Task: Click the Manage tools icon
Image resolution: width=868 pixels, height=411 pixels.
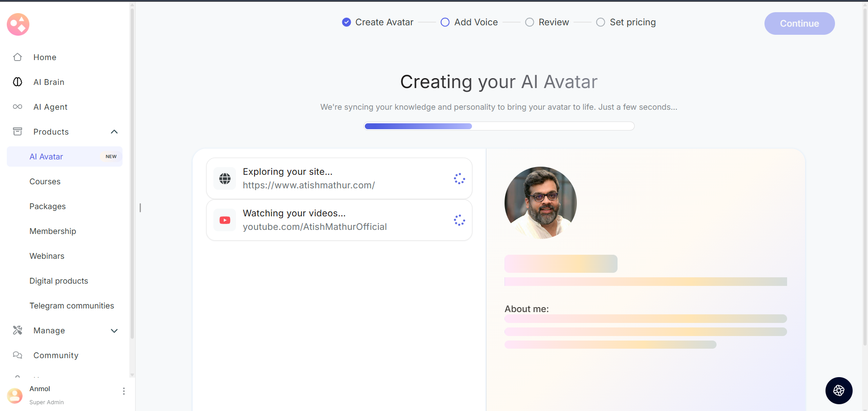Action: [x=18, y=331]
